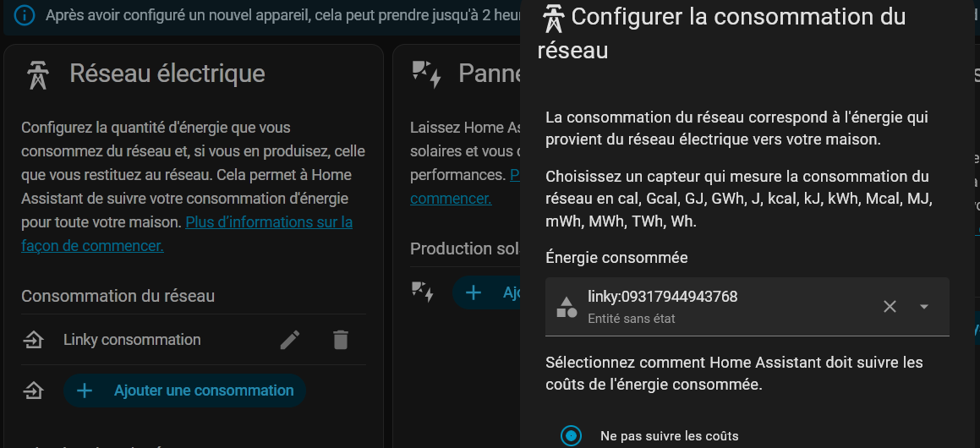This screenshot has width=980, height=448.
Task: Click the info icon in the top banner
Action: [25, 15]
